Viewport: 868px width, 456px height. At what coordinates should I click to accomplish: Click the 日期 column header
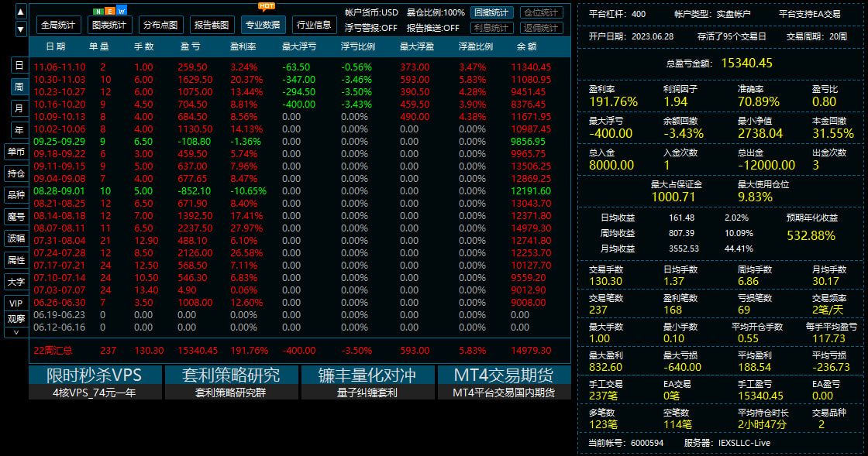(55, 46)
